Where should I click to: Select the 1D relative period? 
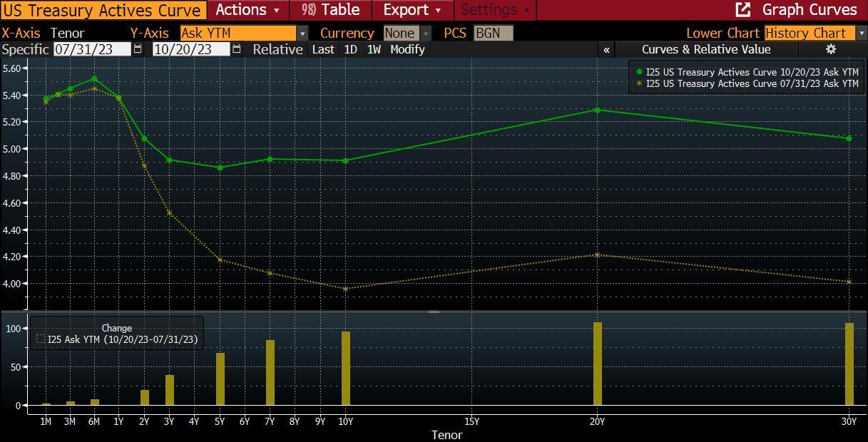point(350,49)
